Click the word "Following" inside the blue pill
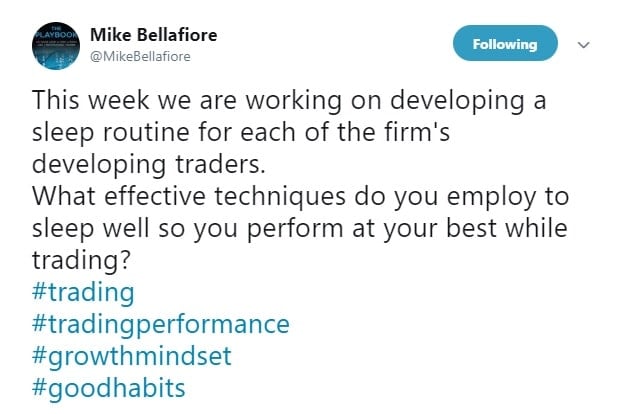 coord(505,44)
